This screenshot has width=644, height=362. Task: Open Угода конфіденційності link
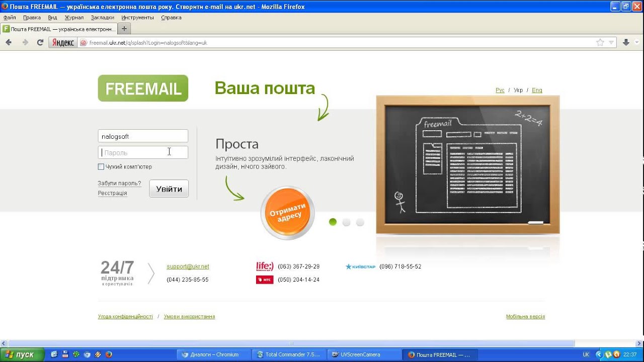[x=125, y=317]
